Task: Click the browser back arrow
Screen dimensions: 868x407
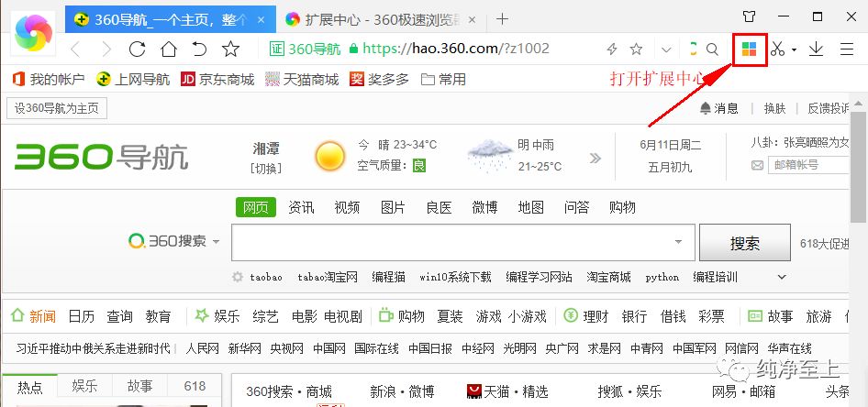Action: [x=76, y=49]
